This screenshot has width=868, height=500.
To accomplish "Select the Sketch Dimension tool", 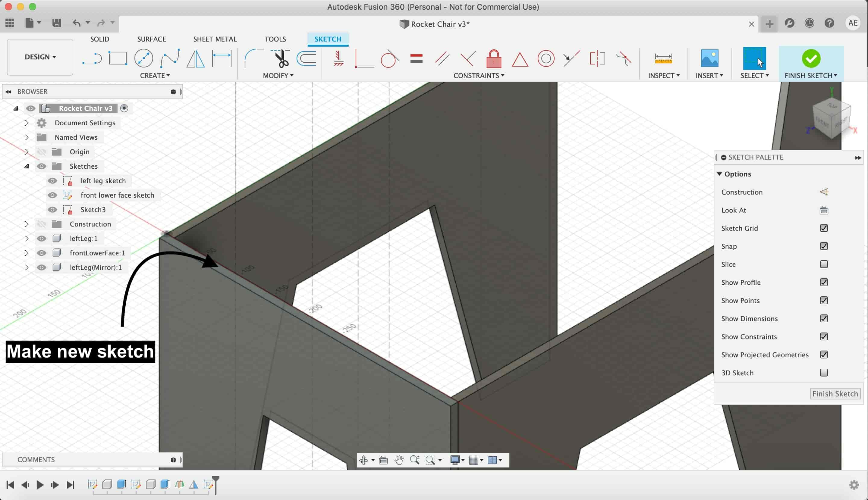I will pos(222,58).
